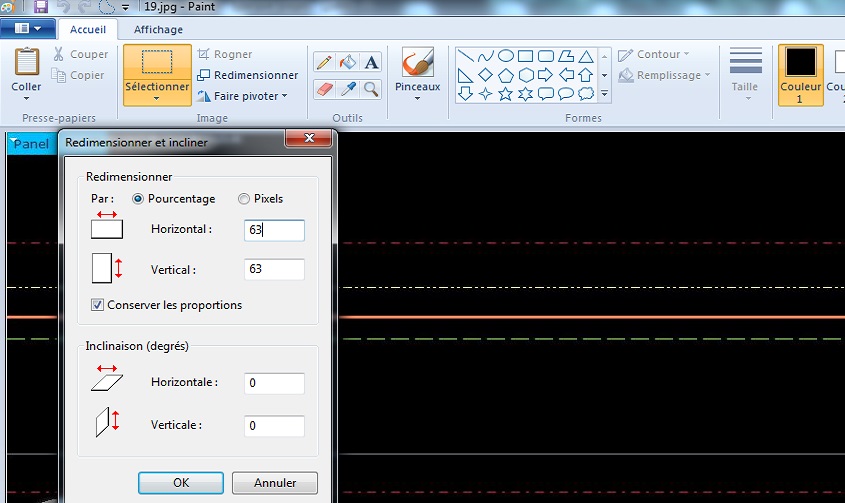Uncheck Conserver les proportions checkbox
This screenshot has height=503, width=845.
(98, 305)
